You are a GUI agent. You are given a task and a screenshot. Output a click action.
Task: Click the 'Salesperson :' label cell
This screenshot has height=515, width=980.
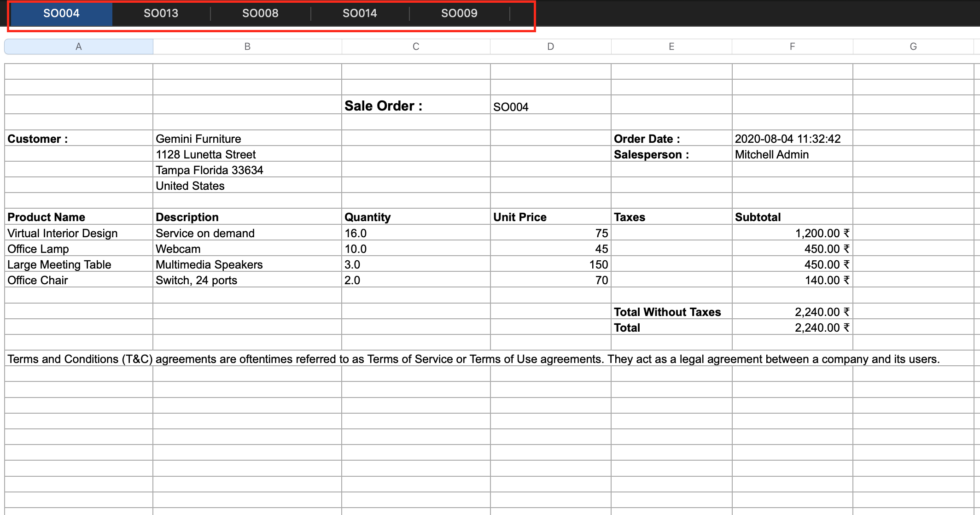671,154
